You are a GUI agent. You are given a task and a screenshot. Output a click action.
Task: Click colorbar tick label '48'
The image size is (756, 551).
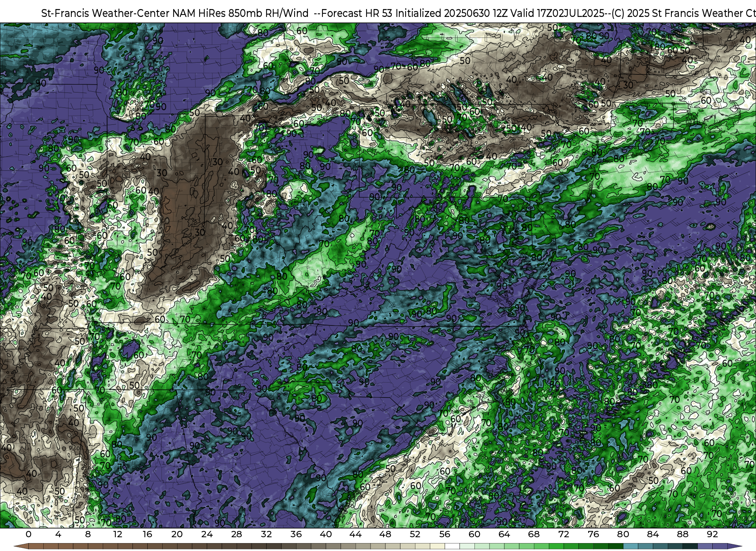click(385, 534)
